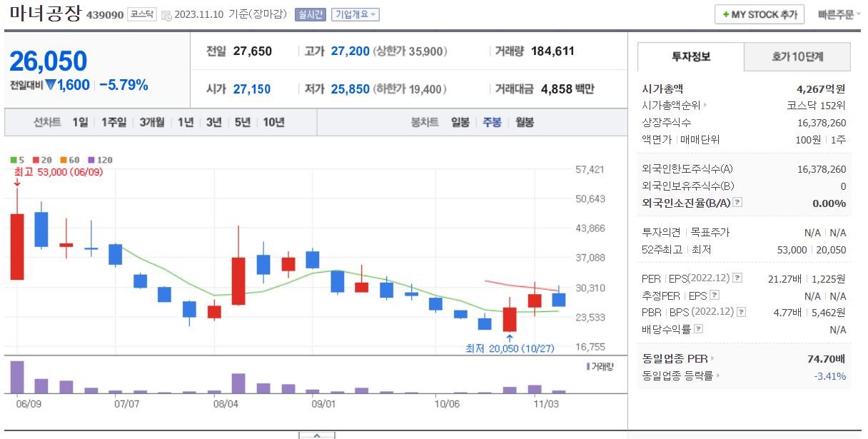Switch candle chart to 일봉
Image resolution: width=868 pixels, height=439 pixels.
[x=460, y=122]
